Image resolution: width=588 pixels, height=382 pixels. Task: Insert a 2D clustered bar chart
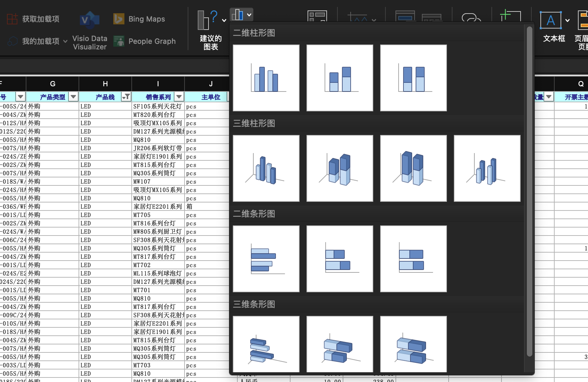coord(266,259)
